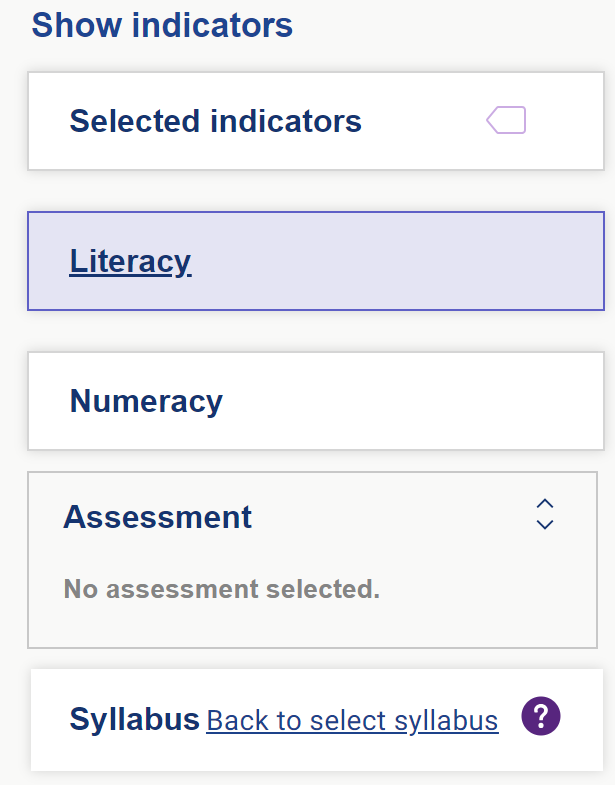This screenshot has width=615, height=785.
Task: Click the underlined Literacy text
Action: pyautogui.click(x=130, y=262)
